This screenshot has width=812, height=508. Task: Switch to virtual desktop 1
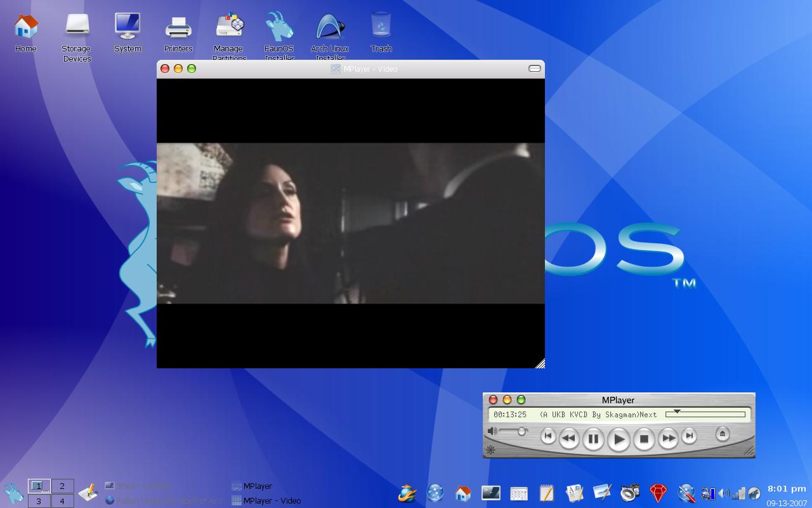click(39, 486)
